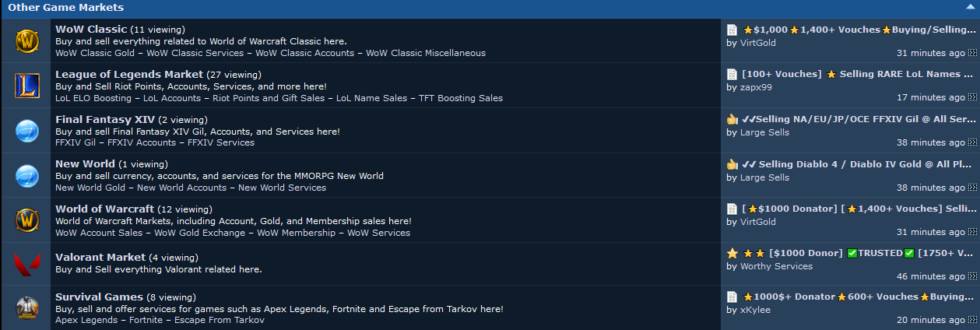Viewport: 980px width, 330px height.
Task: View xKylee's profile
Action: pyautogui.click(x=755, y=310)
